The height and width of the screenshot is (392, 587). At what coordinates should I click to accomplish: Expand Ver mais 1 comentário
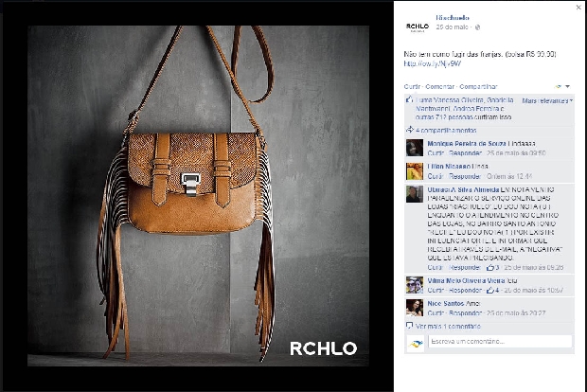(448, 326)
